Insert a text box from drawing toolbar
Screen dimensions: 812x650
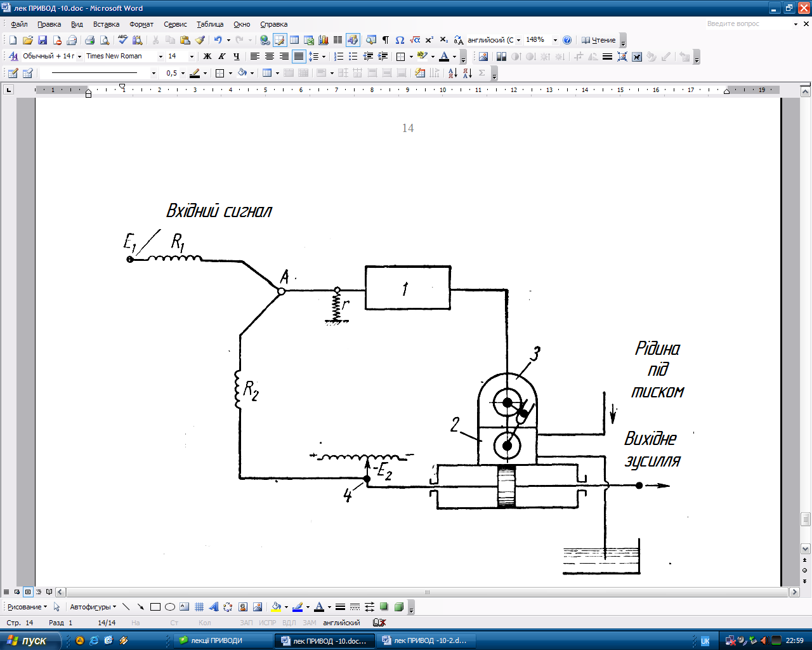(185, 607)
